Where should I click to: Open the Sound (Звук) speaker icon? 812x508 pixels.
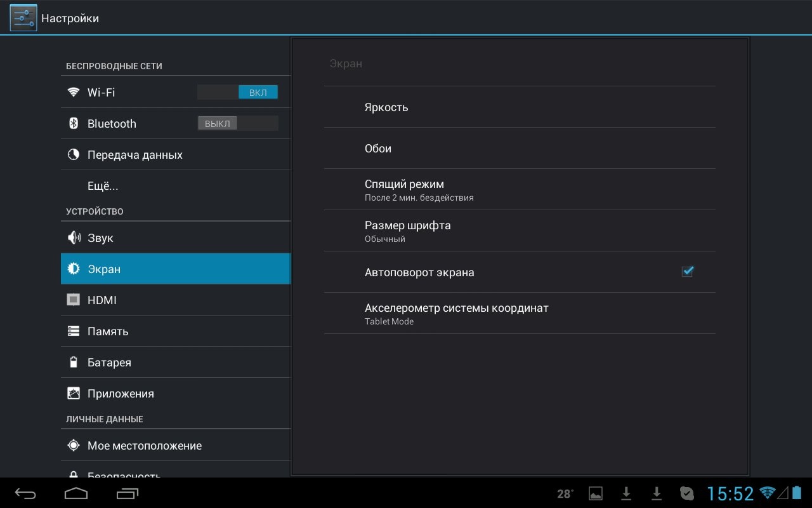point(74,238)
